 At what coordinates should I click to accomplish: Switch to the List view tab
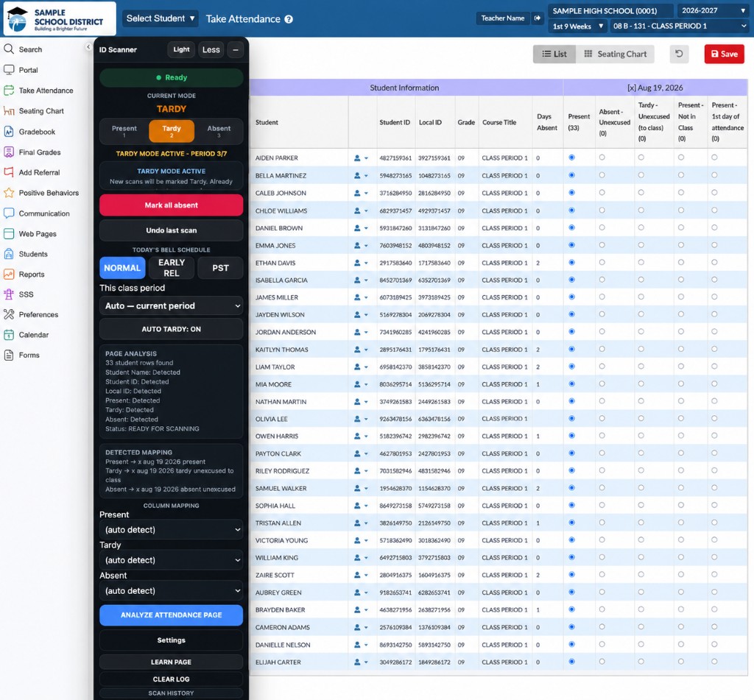click(554, 54)
